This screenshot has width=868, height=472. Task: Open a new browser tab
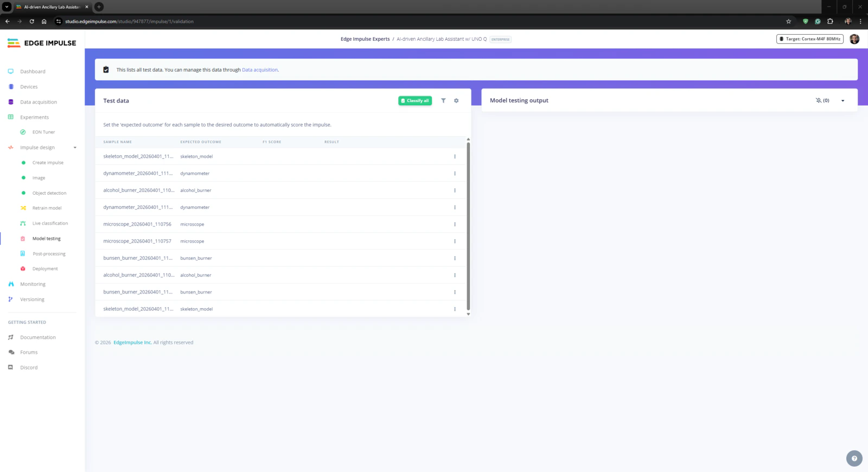[x=99, y=7]
